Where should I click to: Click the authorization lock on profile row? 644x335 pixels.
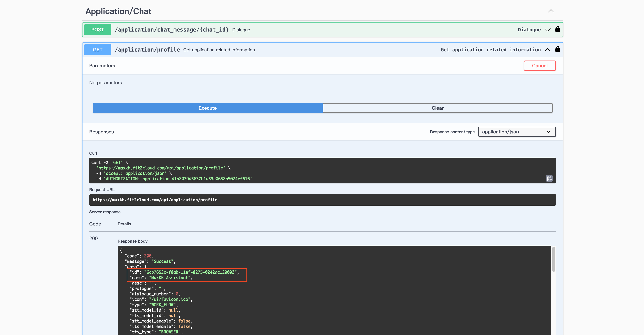point(557,49)
